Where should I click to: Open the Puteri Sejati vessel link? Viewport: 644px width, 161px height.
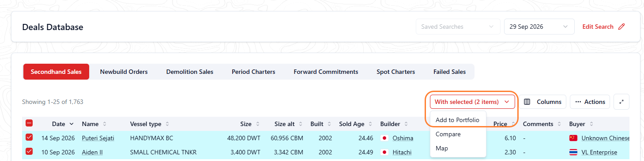click(98, 138)
